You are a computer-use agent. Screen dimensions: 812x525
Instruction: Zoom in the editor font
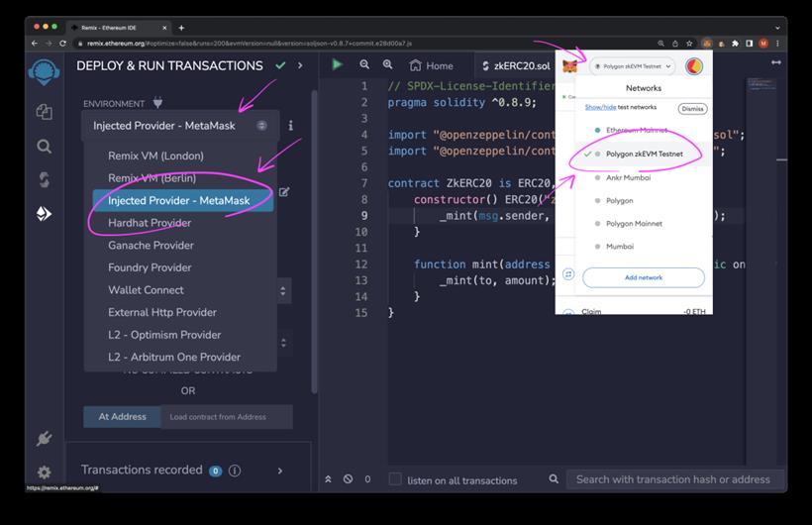tap(387, 64)
